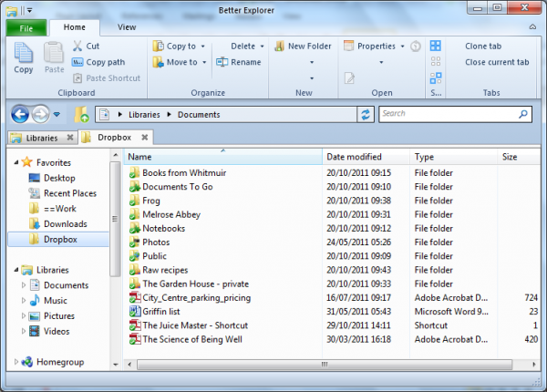Click the Cut scissors icon

click(x=77, y=46)
